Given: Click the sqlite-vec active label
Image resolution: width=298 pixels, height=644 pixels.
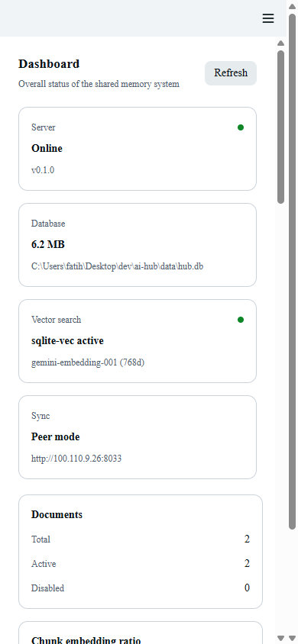Looking at the screenshot, I should pos(67,340).
